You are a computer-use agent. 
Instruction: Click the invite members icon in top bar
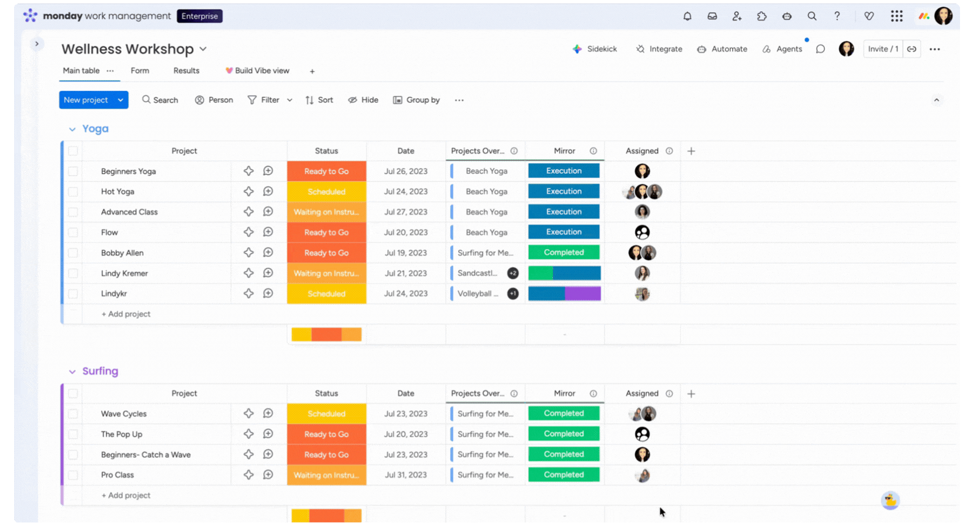pyautogui.click(x=737, y=16)
